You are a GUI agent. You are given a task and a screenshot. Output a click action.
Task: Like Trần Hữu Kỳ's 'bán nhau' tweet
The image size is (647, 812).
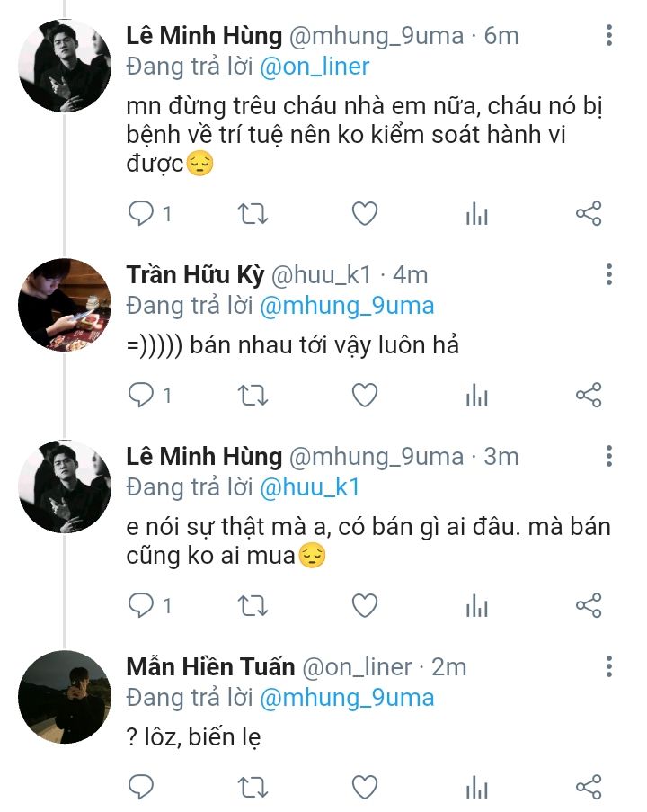(364, 395)
